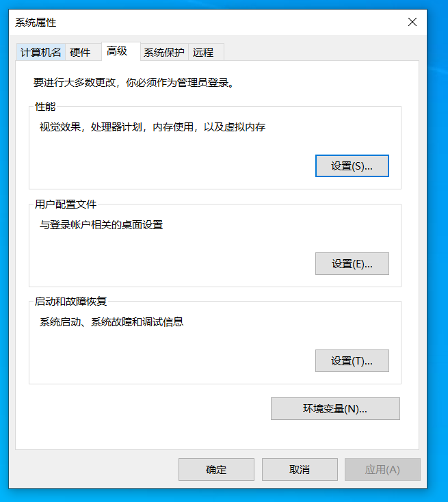Go to the 系统保护 tab
The height and width of the screenshot is (502, 448).
164,52
